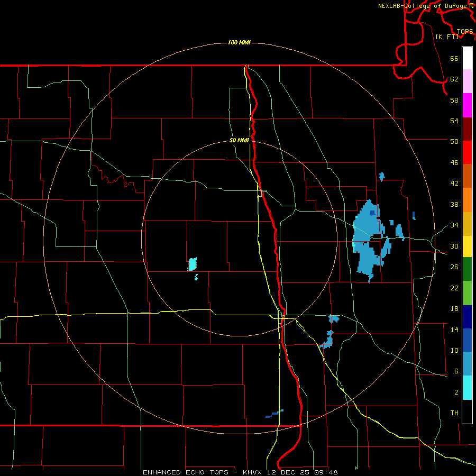Select the cyan swatch on the color scale
The image size is (476, 476).
[467, 388]
